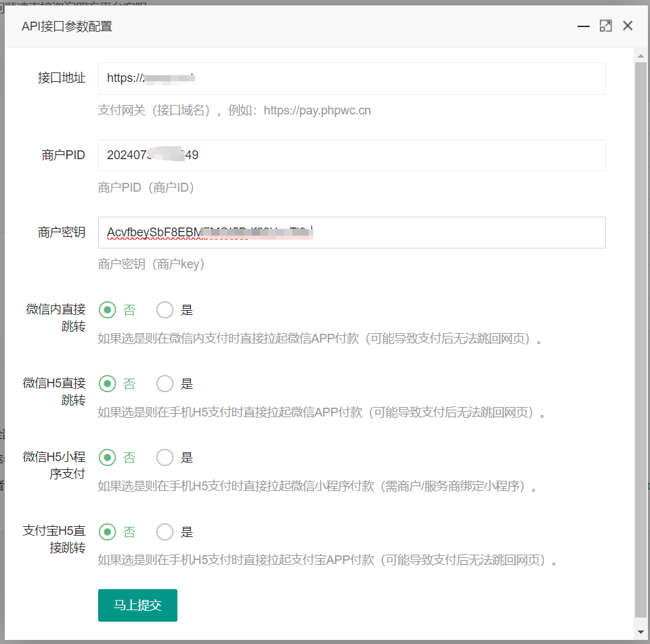The width and height of the screenshot is (650, 644).
Task: Maximize the API parameter config dialog
Action: [605, 26]
